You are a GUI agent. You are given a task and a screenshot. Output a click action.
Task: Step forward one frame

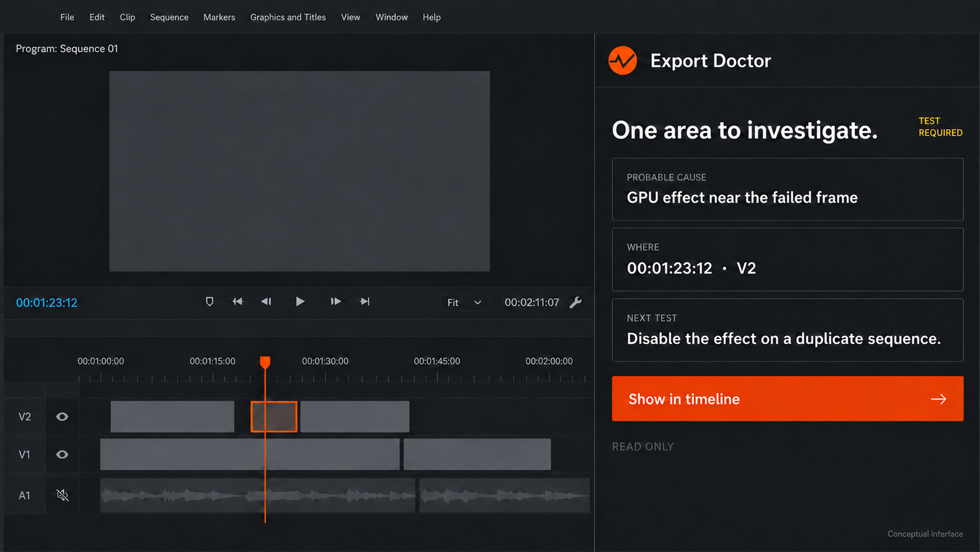(x=335, y=302)
